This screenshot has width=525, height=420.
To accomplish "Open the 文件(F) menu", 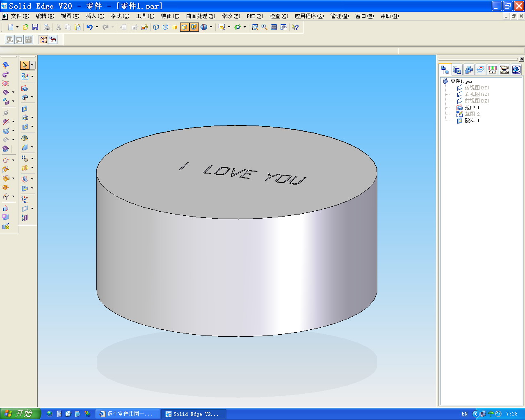I will tap(20, 16).
